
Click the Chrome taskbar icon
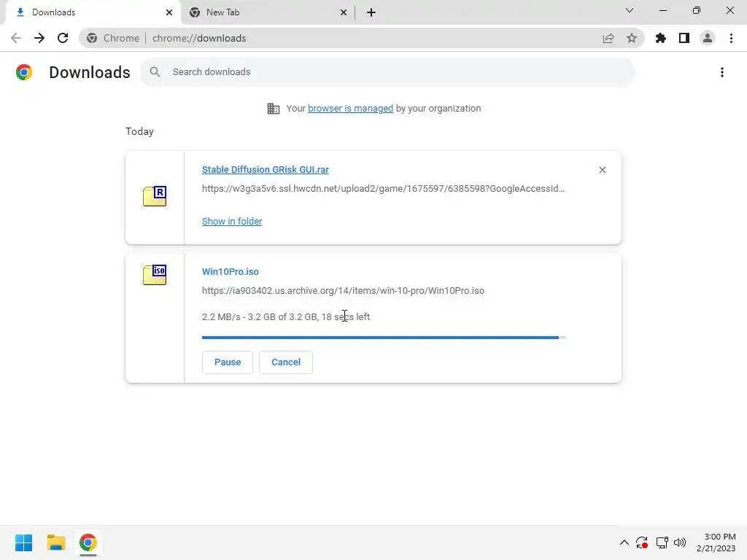(88, 542)
